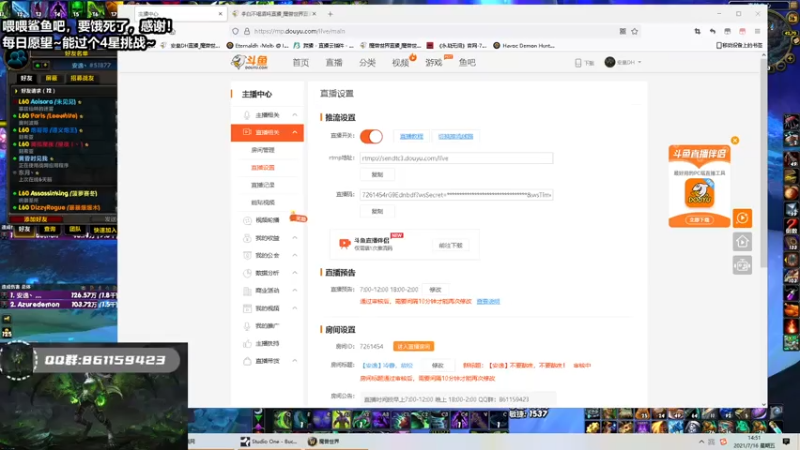The width and height of the screenshot is (800, 450).
Task: Close the 斗鱼直播伴侣 floating promo
Action: tap(735, 140)
